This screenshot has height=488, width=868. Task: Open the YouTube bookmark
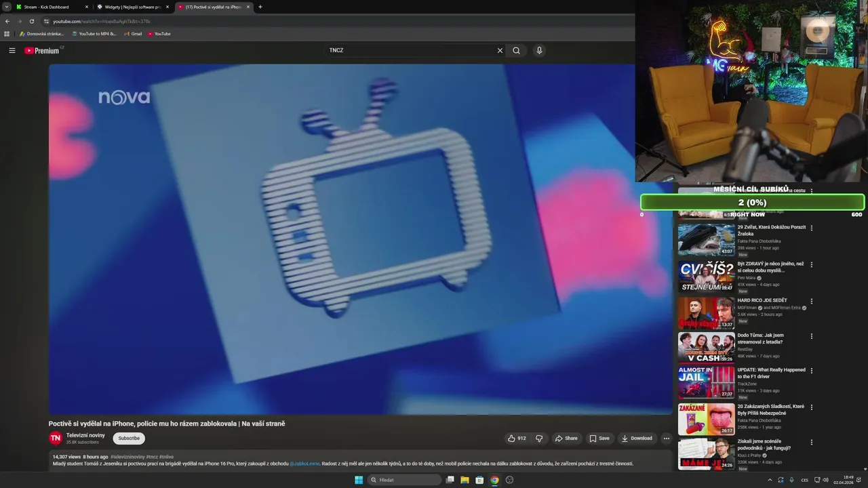coord(159,33)
